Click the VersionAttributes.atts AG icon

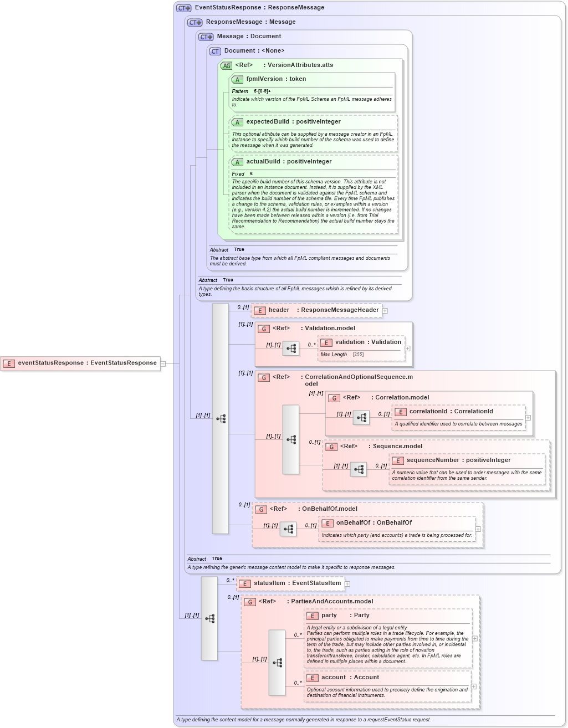point(227,66)
